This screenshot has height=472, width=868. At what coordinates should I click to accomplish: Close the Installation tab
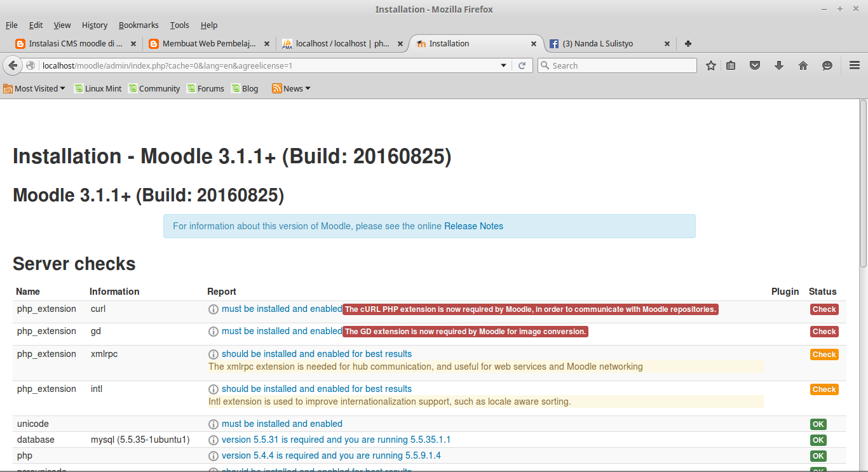click(x=534, y=44)
